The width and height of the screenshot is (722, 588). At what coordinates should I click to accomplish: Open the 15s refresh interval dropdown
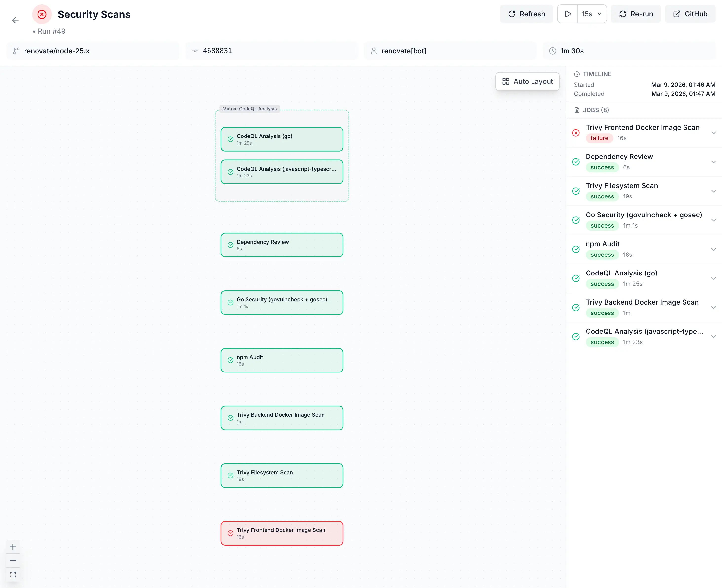592,14
